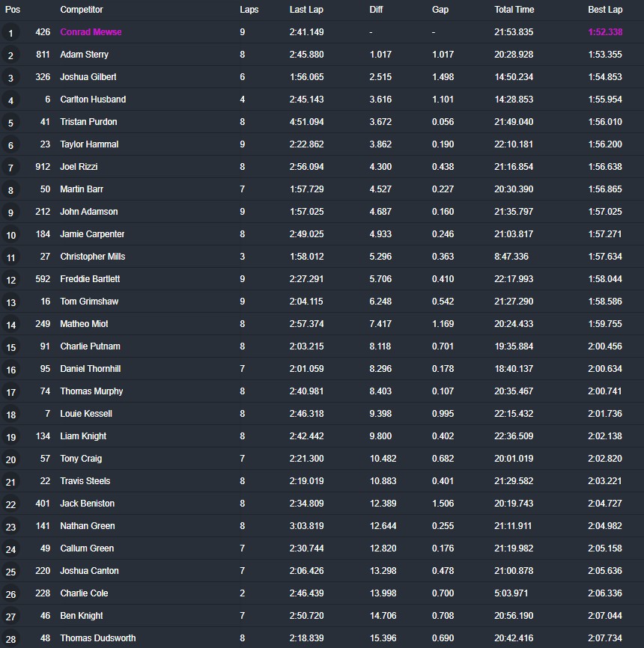644x648 pixels.
Task: Click the position 26 circle badge
Action: pos(10,594)
